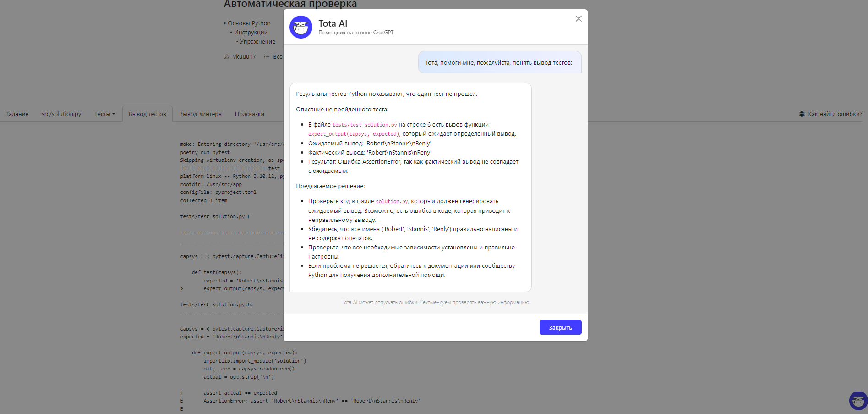Click the user icon next to vkuuu17

coord(227,57)
